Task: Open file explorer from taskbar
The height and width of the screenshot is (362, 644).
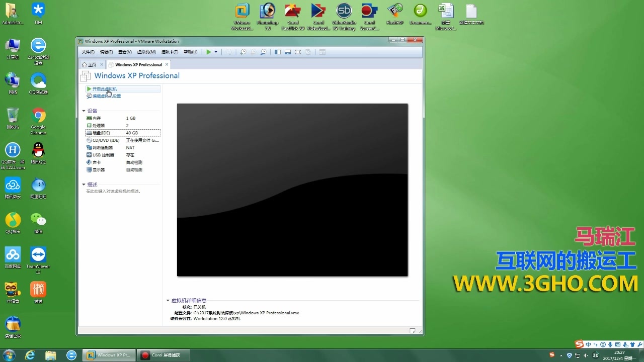Action: click(51, 355)
